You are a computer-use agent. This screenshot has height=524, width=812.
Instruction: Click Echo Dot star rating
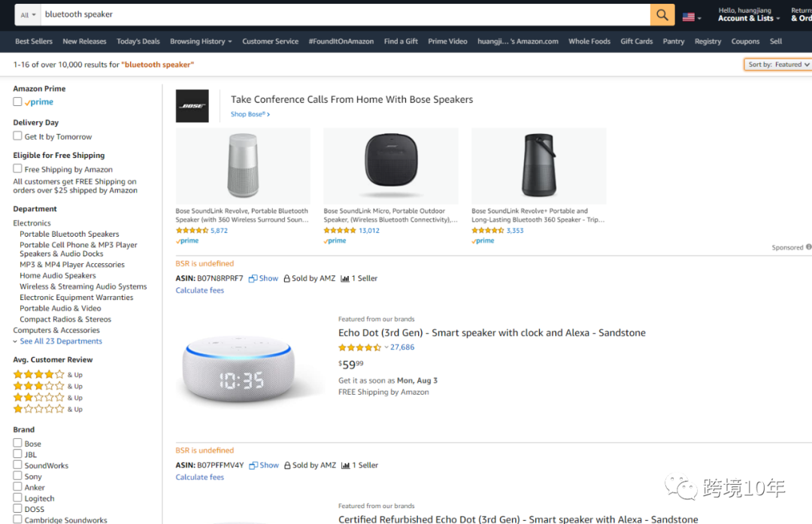click(359, 347)
